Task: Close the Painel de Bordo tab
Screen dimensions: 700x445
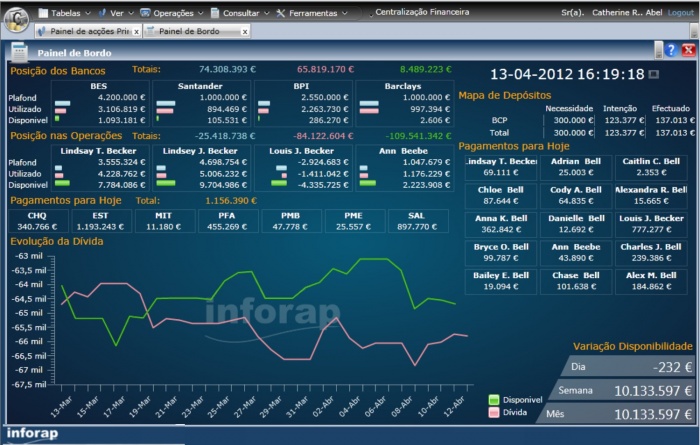Action: [245, 31]
